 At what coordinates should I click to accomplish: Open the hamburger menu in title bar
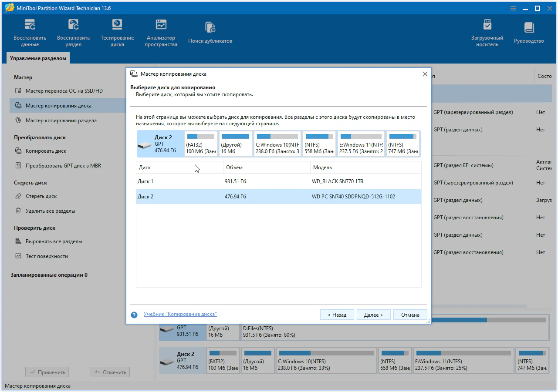[x=513, y=8]
